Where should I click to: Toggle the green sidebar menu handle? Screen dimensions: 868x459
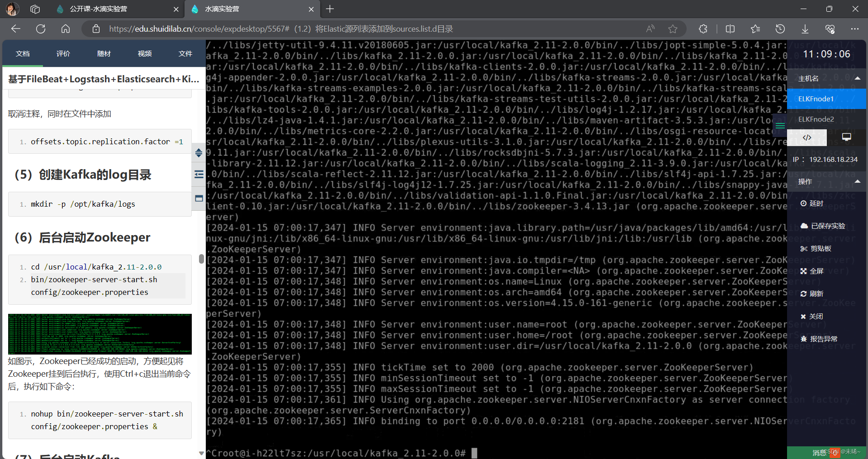click(x=780, y=126)
